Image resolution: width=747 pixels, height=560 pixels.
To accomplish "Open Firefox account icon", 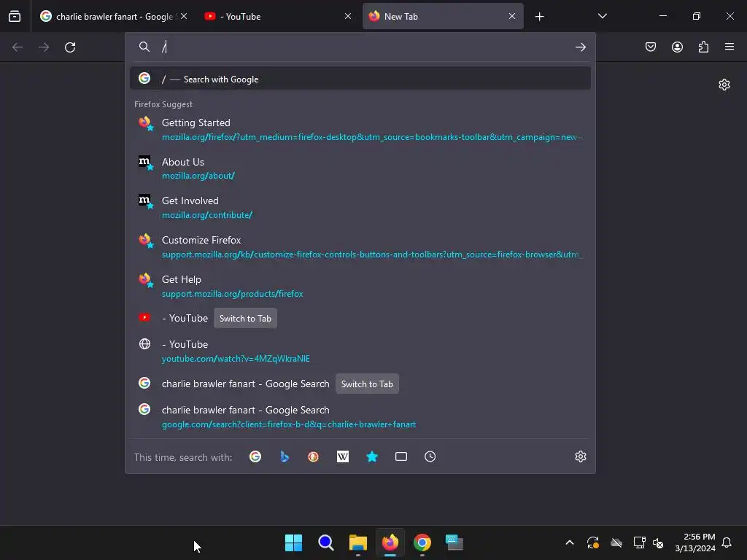I will point(677,47).
